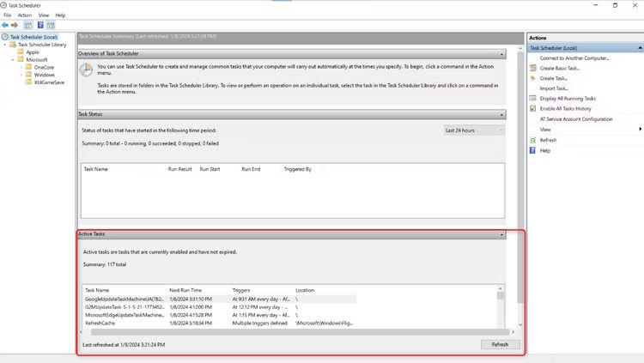This screenshot has width=644, height=363.
Task: Click Task Name header in Active Tasks list
Action: [x=97, y=290]
